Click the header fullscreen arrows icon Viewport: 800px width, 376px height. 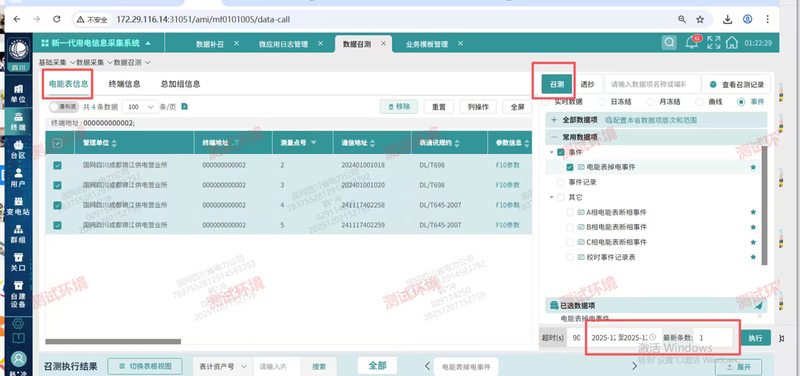tap(714, 43)
